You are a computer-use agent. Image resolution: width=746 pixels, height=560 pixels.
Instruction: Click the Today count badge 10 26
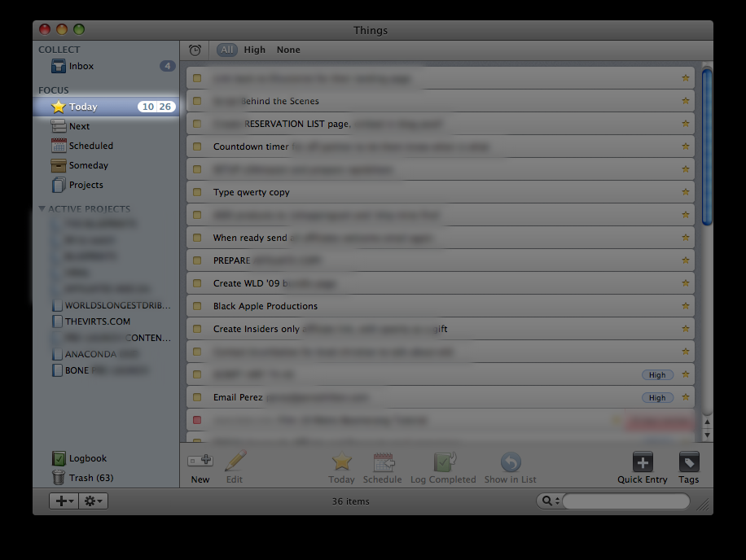click(x=156, y=107)
